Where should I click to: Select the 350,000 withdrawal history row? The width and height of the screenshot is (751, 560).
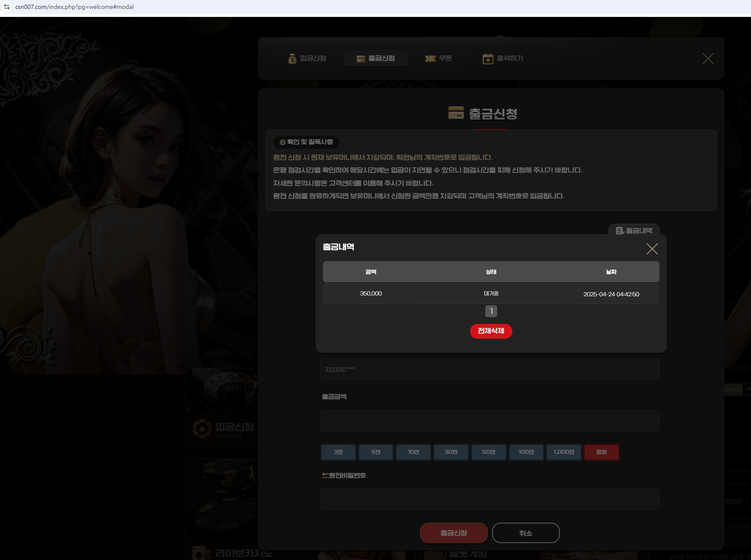tap(491, 294)
